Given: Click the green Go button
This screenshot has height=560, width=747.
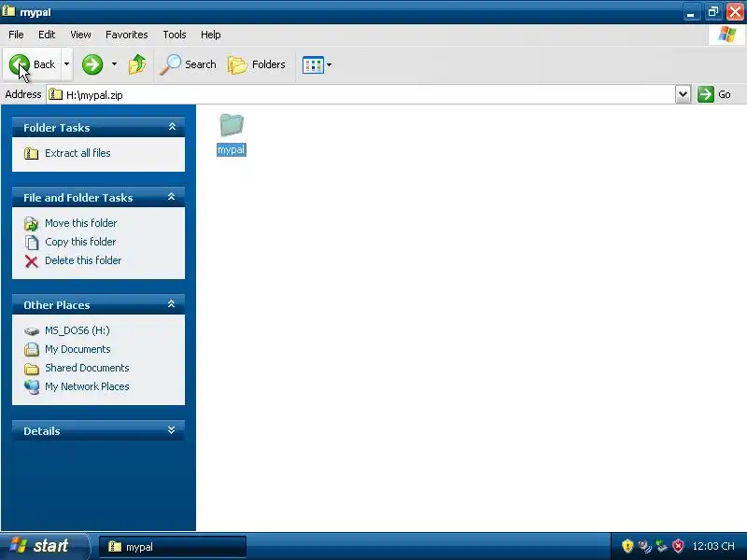Looking at the screenshot, I should pyautogui.click(x=714, y=94).
